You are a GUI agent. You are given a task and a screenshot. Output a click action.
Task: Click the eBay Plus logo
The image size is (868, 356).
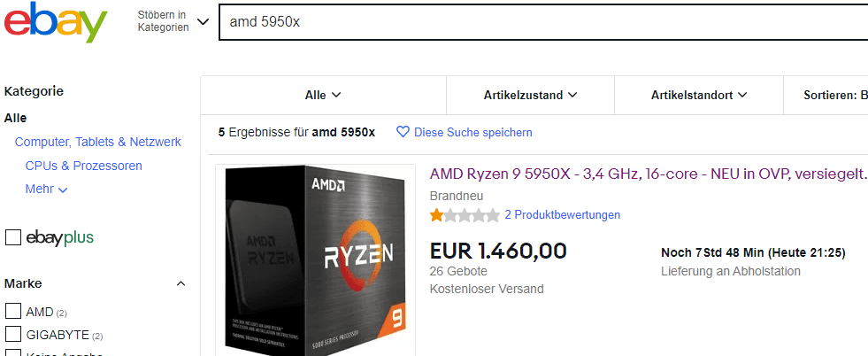[x=59, y=237]
